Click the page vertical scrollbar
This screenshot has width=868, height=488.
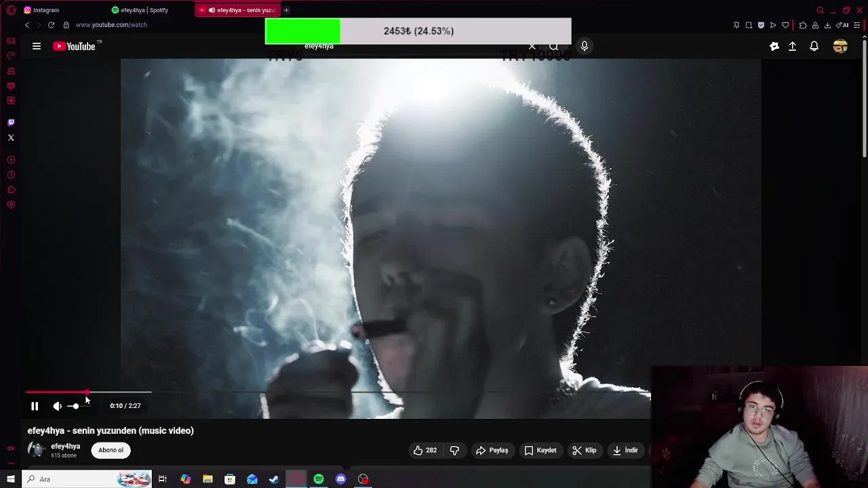pos(865,98)
